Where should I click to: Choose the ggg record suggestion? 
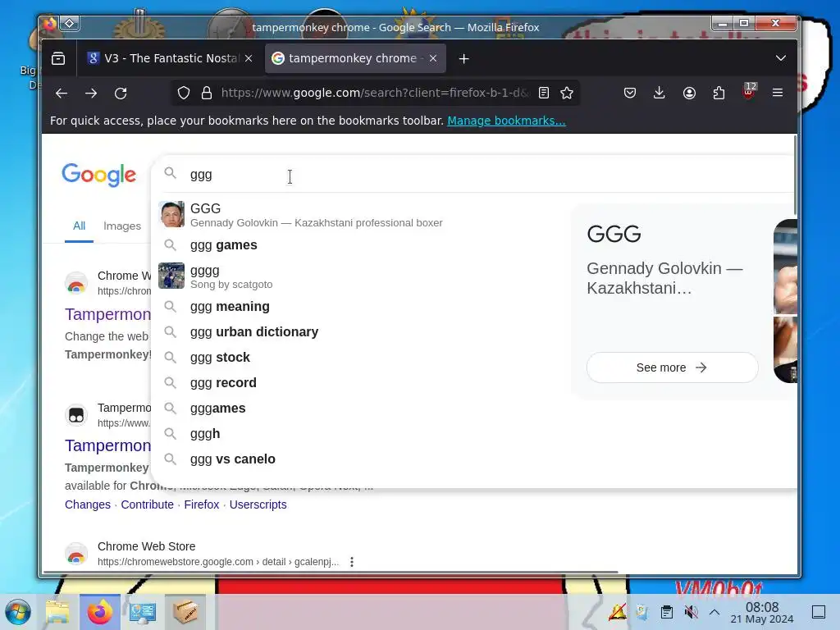[359, 383]
